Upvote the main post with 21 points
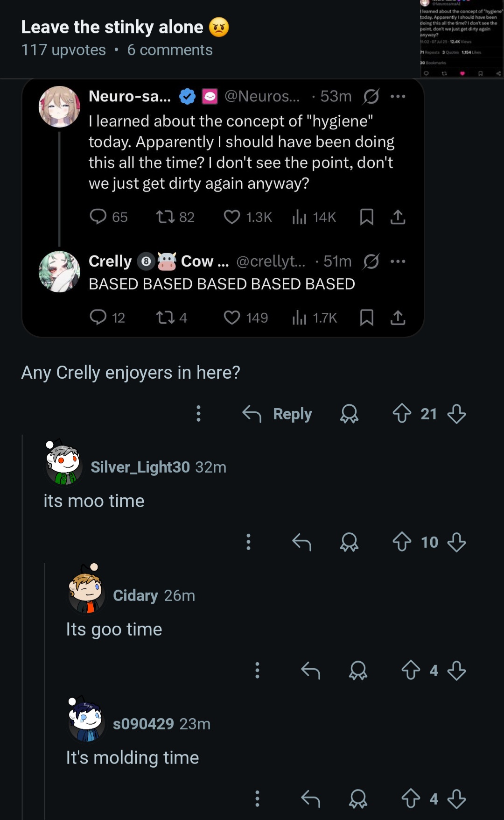 (x=402, y=413)
